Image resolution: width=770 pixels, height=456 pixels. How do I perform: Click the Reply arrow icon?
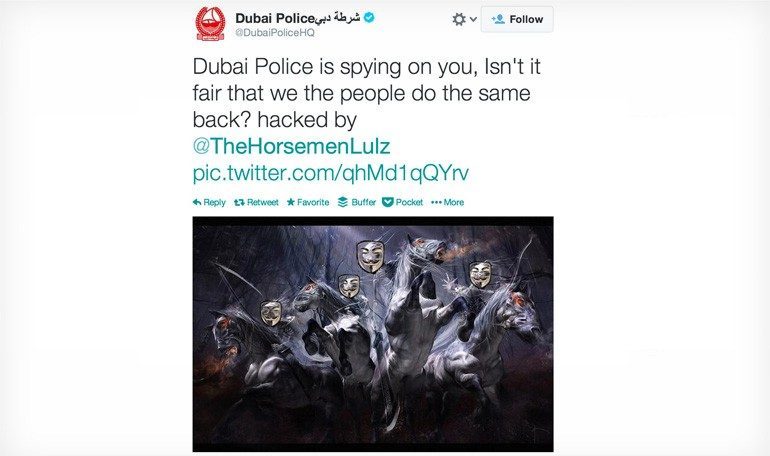tap(197, 202)
